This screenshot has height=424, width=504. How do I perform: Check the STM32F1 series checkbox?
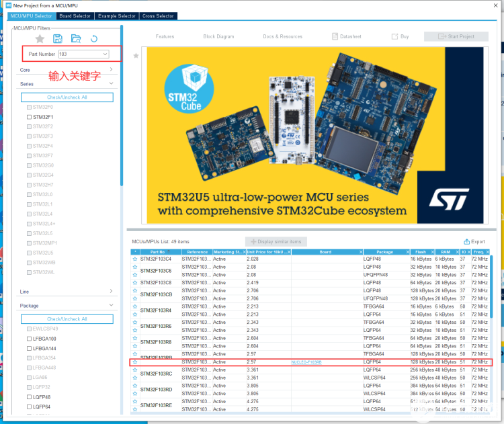pos(28,117)
